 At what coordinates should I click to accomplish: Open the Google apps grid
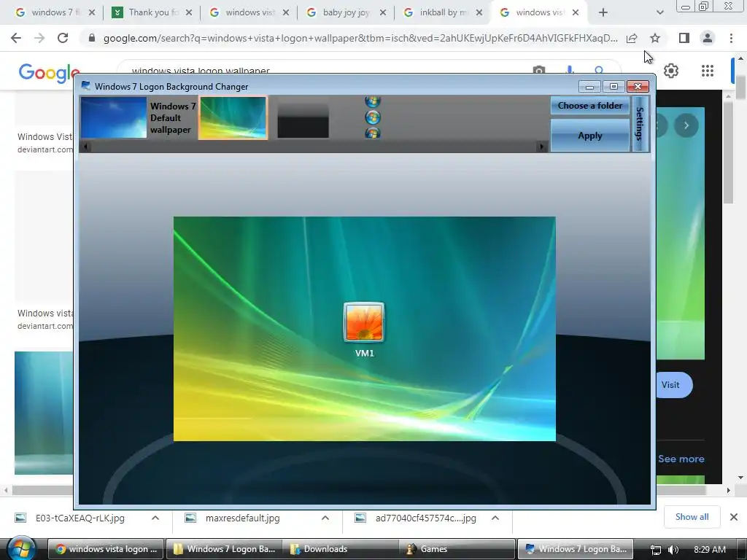pos(708,71)
